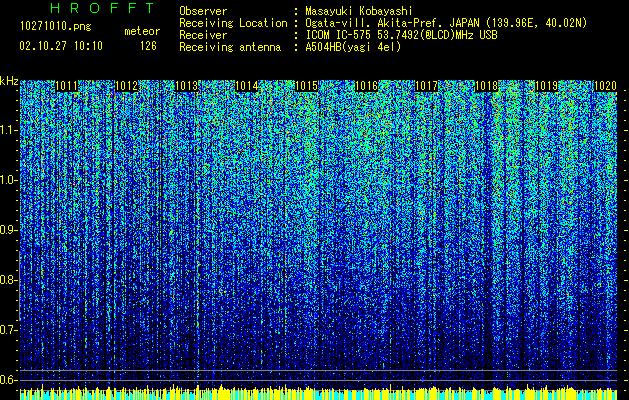Click the 1017 time marker

click(x=426, y=86)
